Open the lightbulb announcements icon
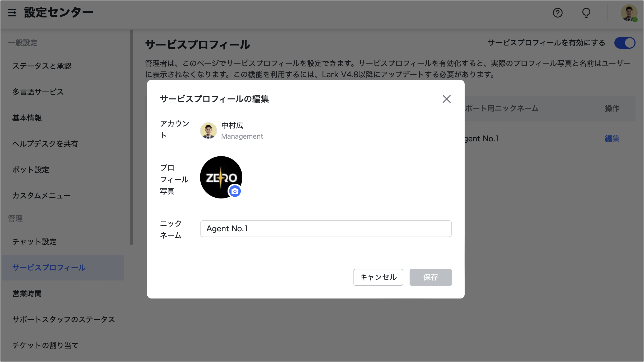644x362 pixels. pos(586,12)
